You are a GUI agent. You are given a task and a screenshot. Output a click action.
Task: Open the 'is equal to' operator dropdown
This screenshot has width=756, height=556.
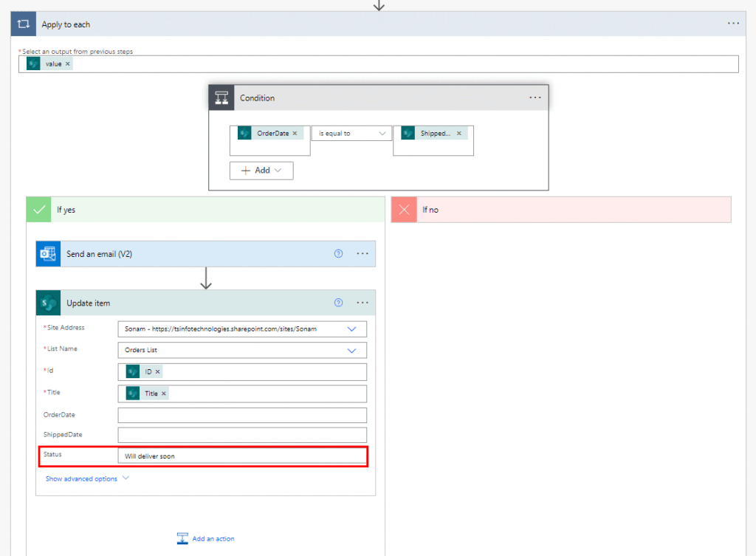351,133
